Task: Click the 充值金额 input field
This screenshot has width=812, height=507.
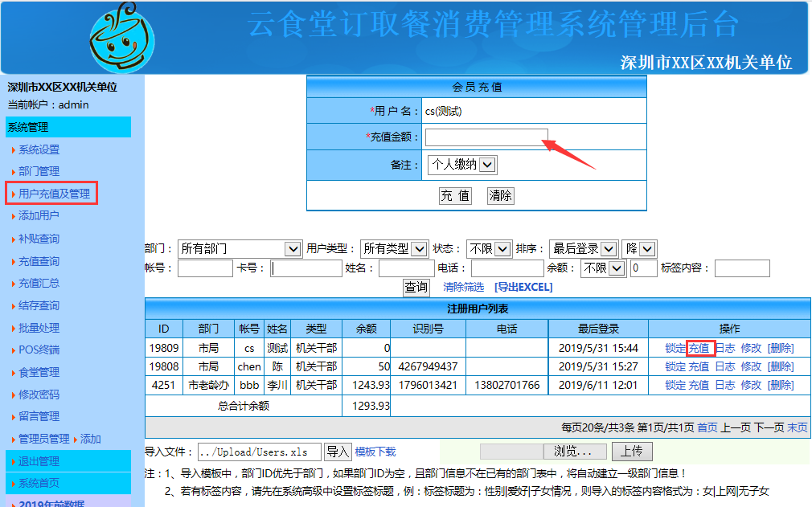Action: pos(486,137)
